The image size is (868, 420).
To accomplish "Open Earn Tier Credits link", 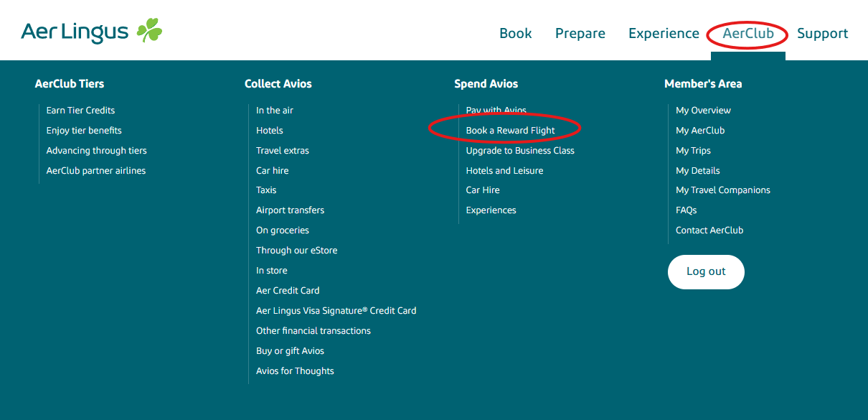I will tap(80, 111).
